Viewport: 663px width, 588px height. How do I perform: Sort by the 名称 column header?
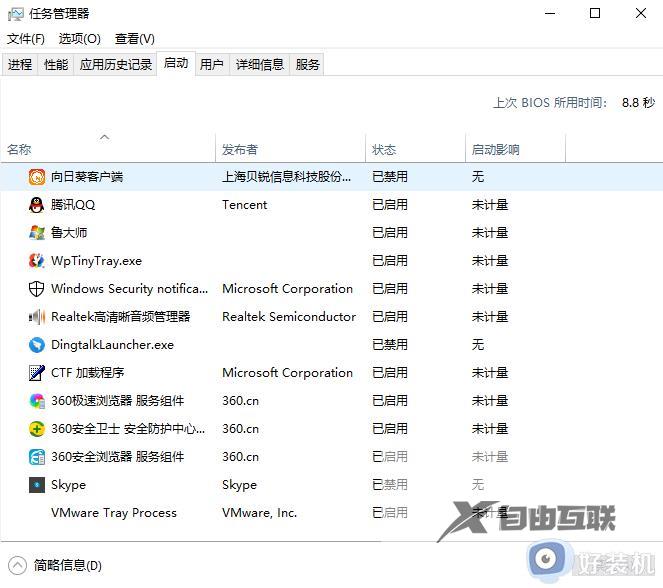coord(108,148)
